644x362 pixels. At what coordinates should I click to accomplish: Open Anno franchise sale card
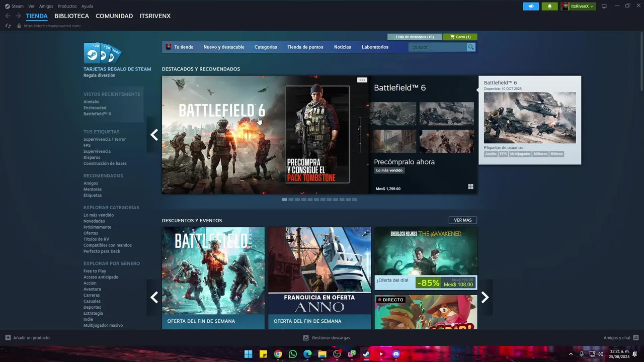tap(319, 278)
